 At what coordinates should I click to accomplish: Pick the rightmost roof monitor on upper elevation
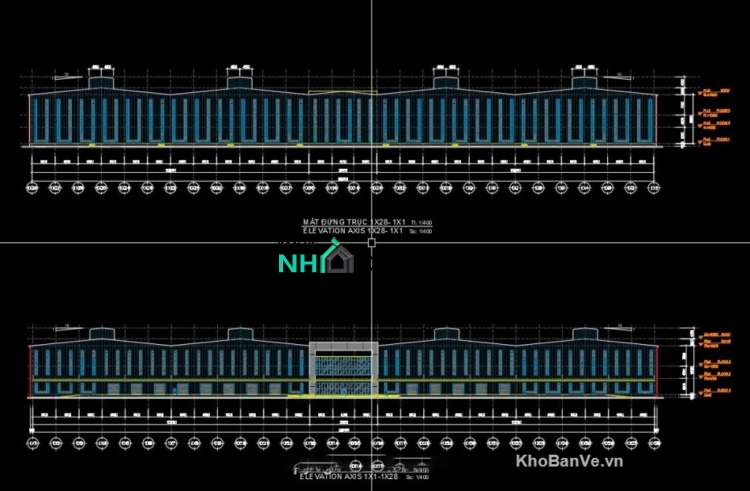pyautogui.click(x=585, y=75)
